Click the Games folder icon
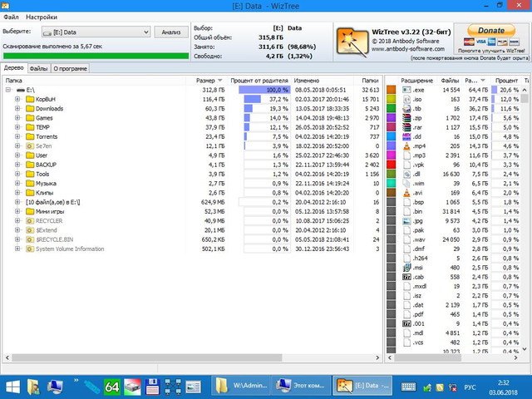Image resolution: width=532 pixels, height=399 pixels. coord(30,118)
